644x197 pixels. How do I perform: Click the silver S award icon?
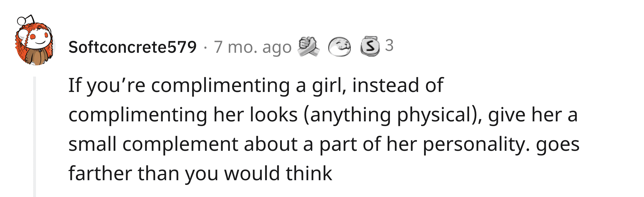370,46
